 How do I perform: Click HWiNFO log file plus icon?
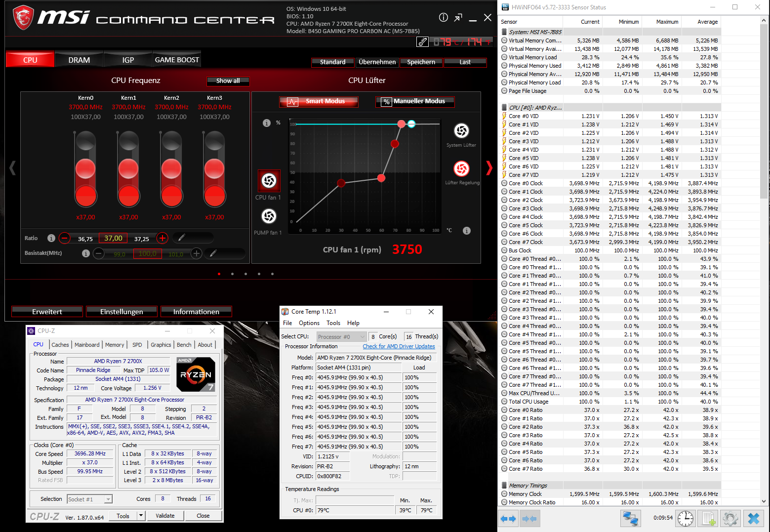coord(708,519)
